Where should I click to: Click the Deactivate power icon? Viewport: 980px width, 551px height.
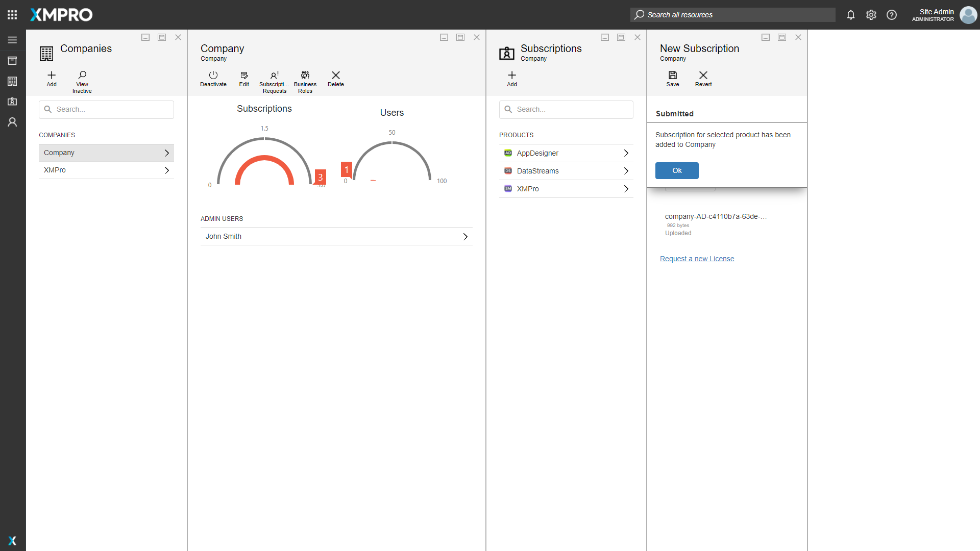click(213, 76)
